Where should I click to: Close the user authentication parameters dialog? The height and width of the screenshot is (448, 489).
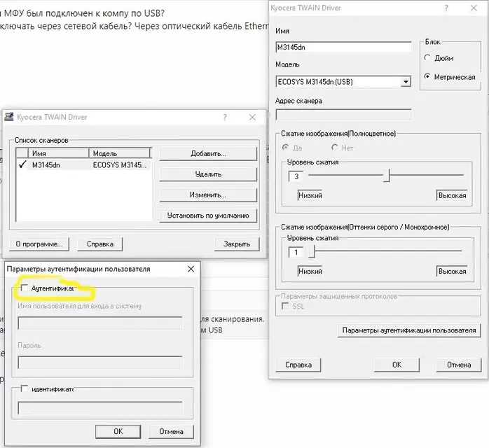click(191, 269)
